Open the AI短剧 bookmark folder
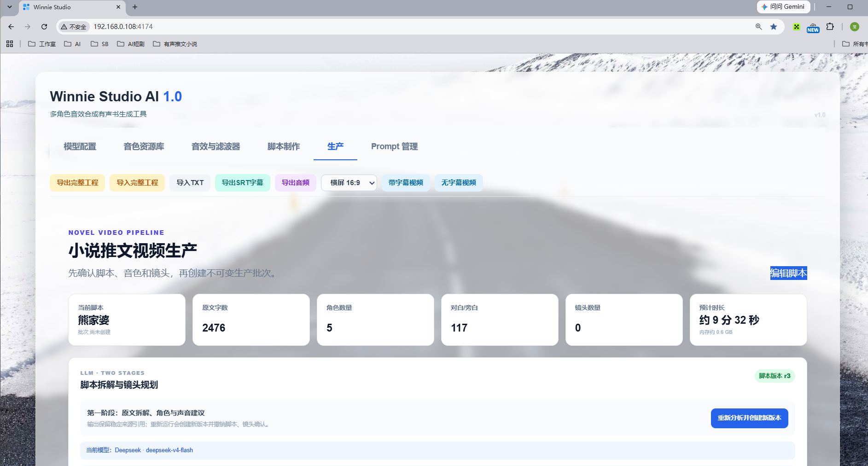The width and height of the screenshot is (868, 466). click(x=131, y=44)
